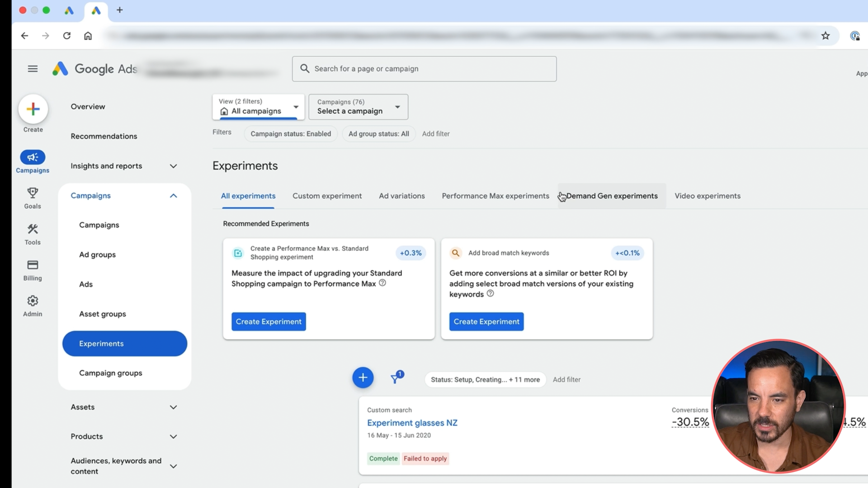Click the filter funnel icon
Screen dimensions: 868x488
395,379
